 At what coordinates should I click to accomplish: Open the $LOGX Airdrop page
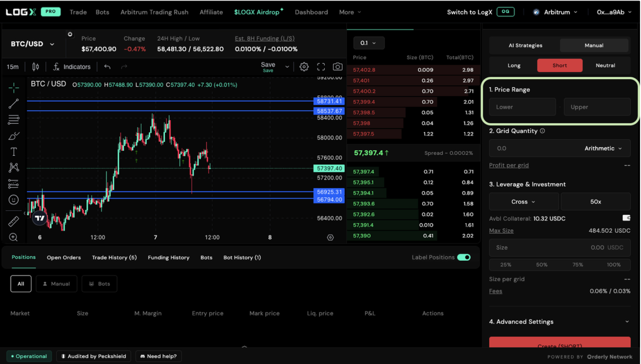pos(259,12)
